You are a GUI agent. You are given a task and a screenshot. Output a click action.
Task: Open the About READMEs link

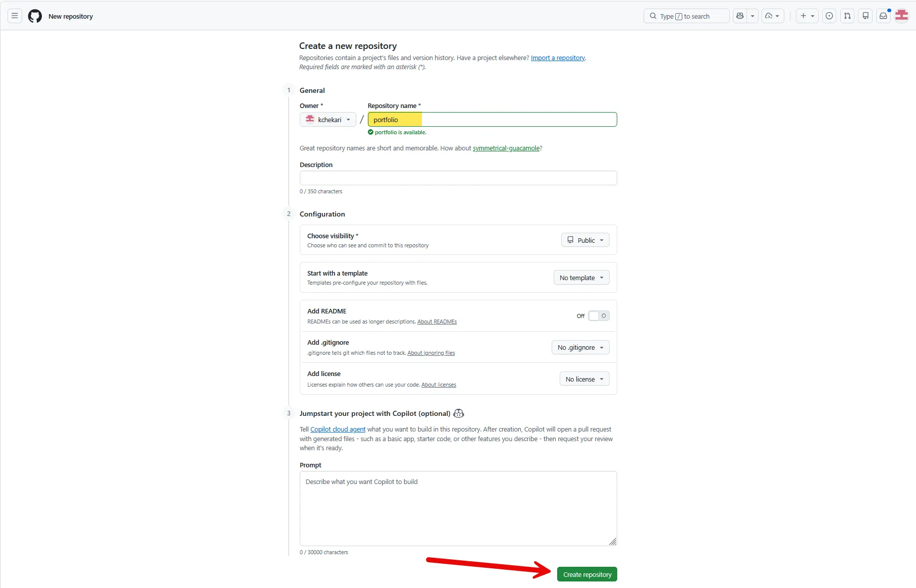[437, 322]
